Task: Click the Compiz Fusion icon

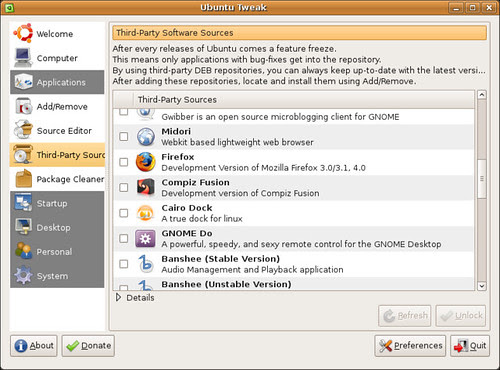Action: [146, 187]
